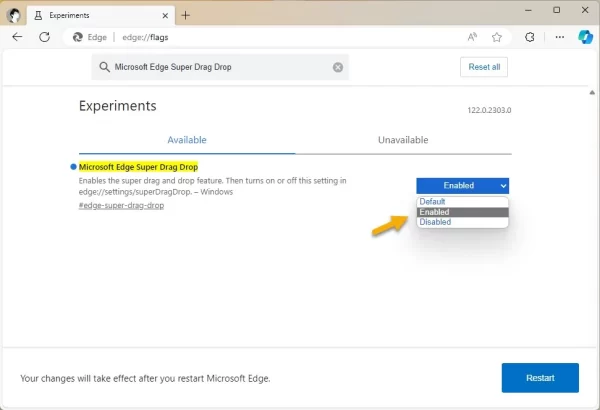
Task: Minimize the Edge window
Action: click(x=528, y=10)
